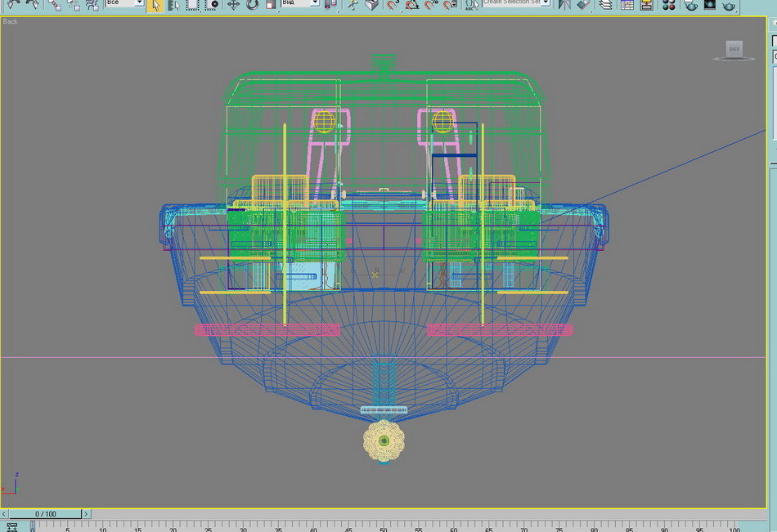Activate the Select and Link tool
Image resolution: width=777 pixels, height=532 pixels.
coord(55,4)
